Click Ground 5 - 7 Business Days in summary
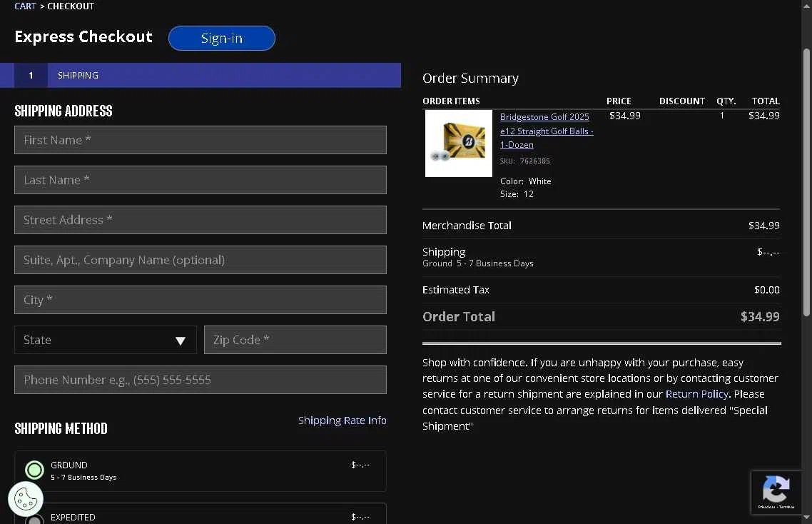The width and height of the screenshot is (812, 524). coord(477,263)
